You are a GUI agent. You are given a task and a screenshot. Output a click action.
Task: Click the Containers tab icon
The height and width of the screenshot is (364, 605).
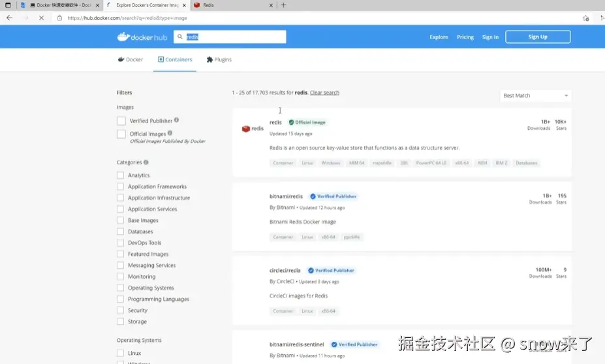pyautogui.click(x=161, y=59)
